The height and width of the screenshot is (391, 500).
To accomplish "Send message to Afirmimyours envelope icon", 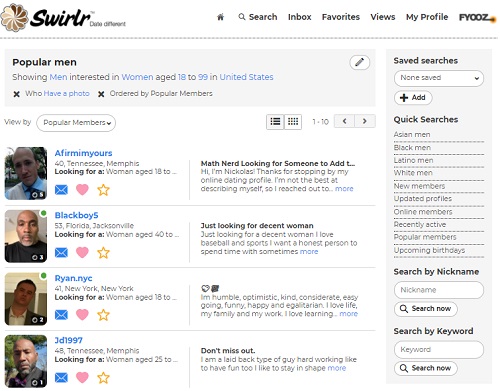I will tap(61, 190).
